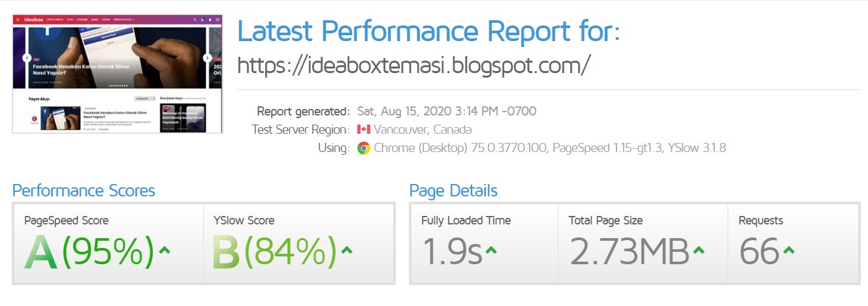
Task: Click the green arrow next to 2.73MB
Action: coord(699,250)
